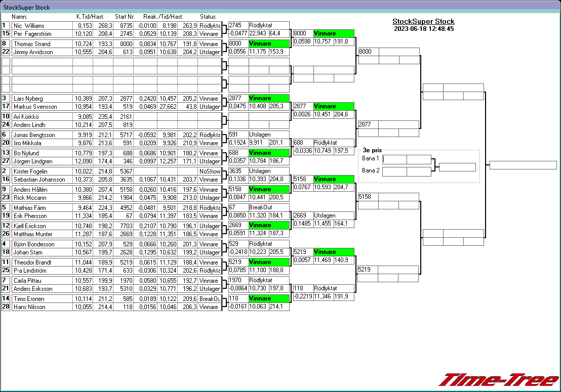Click Krister Fogelin's NoShow status cell
The height and width of the screenshot is (392, 561).
pyautogui.click(x=209, y=171)
